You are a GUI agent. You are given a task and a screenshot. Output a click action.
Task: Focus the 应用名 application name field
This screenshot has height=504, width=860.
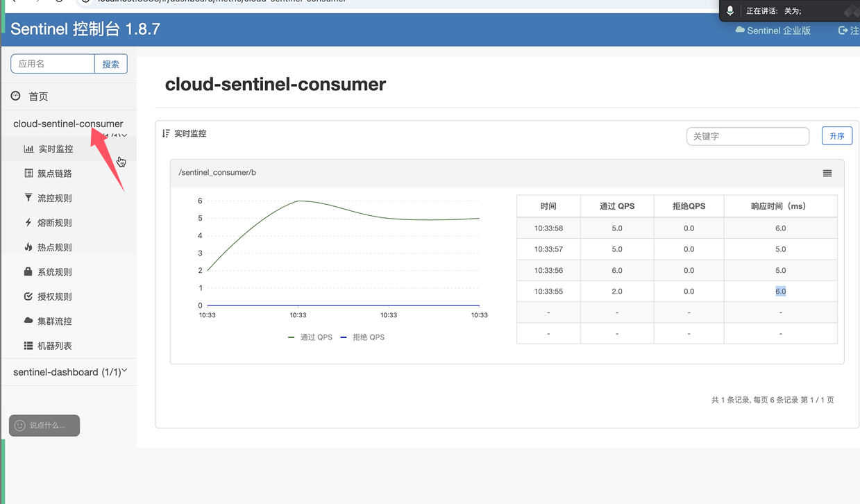click(53, 64)
